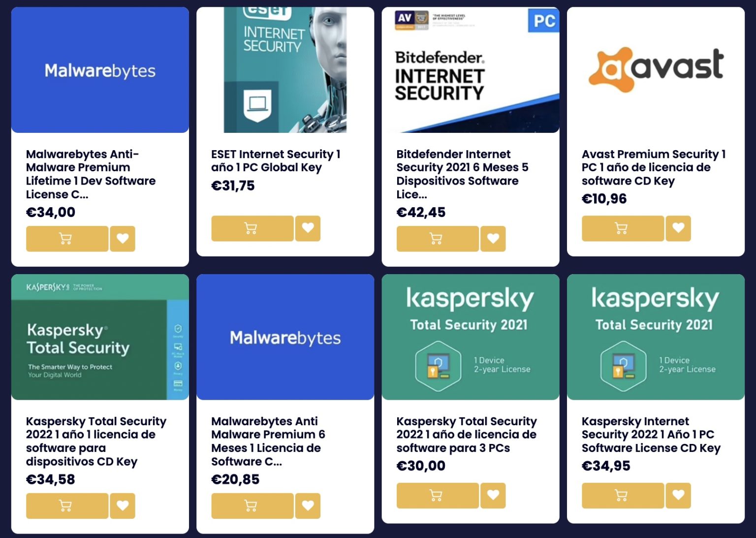The width and height of the screenshot is (756, 538).
Task: Favorite the Kaspersky Total Security 3 PCs product
Action: pyautogui.click(x=493, y=496)
